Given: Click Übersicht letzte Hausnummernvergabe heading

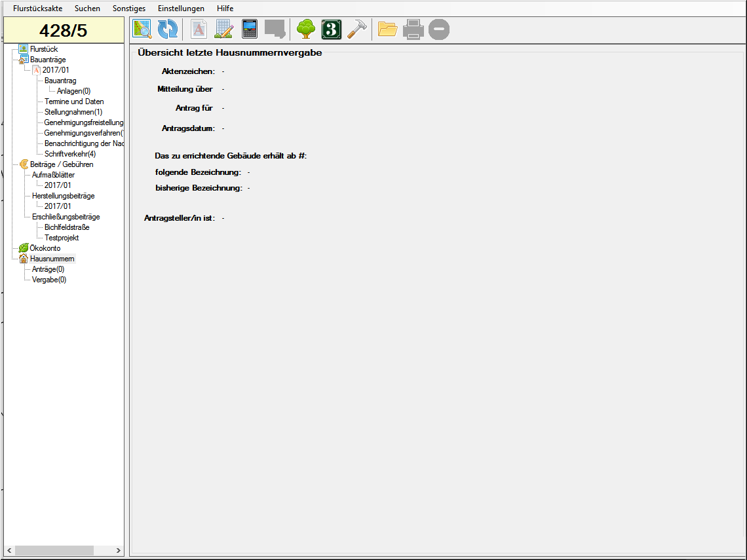Looking at the screenshot, I should pyautogui.click(x=230, y=53).
